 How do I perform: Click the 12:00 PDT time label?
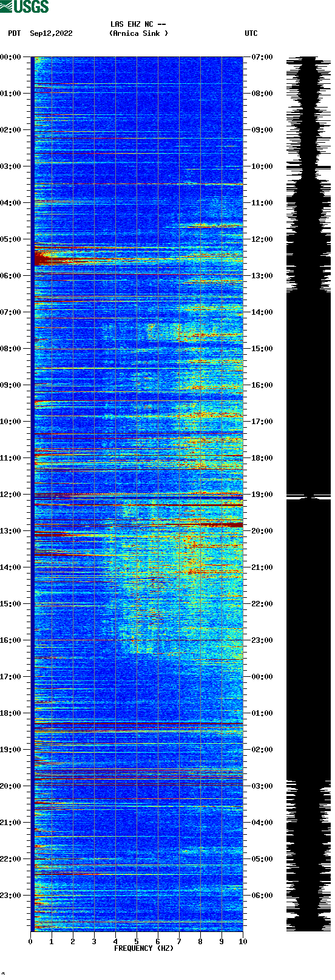tap(11, 495)
